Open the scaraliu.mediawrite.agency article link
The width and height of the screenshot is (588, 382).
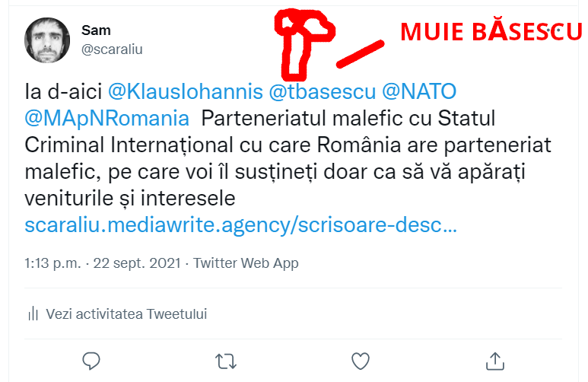tap(240, 225)
